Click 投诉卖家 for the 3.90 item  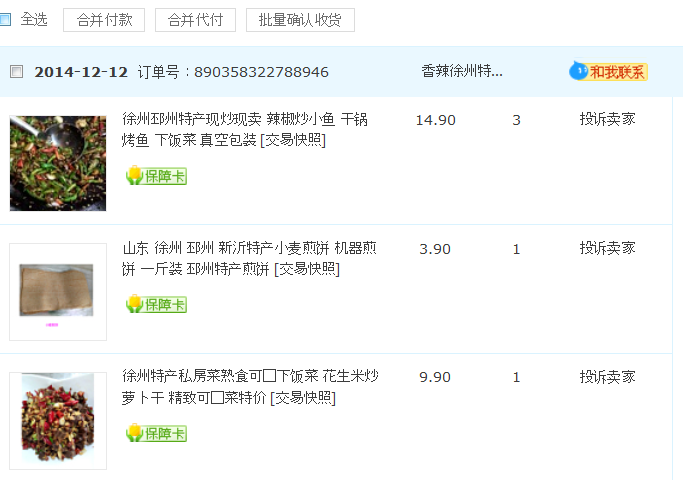click(x=607, y=248)
